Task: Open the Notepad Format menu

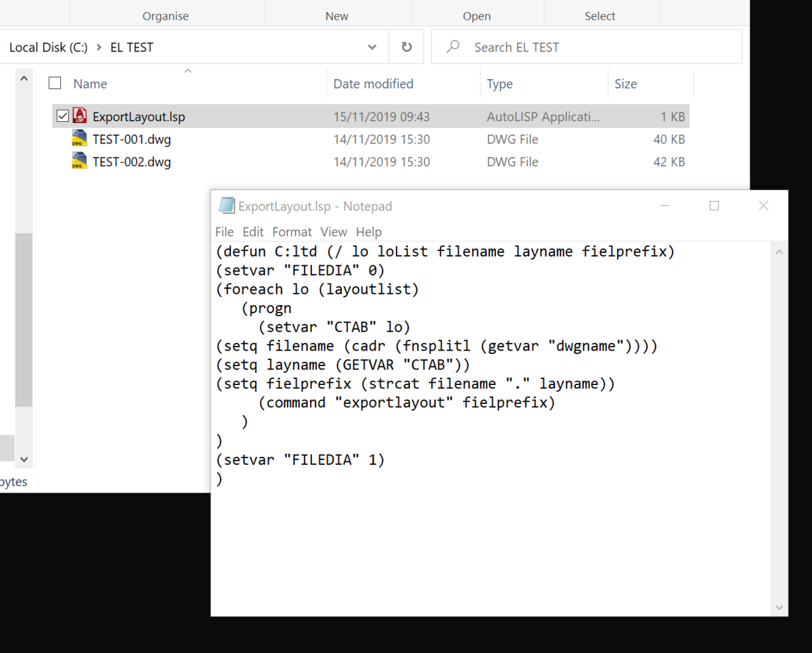Action: pyautogui.click(x=292, y=231)
